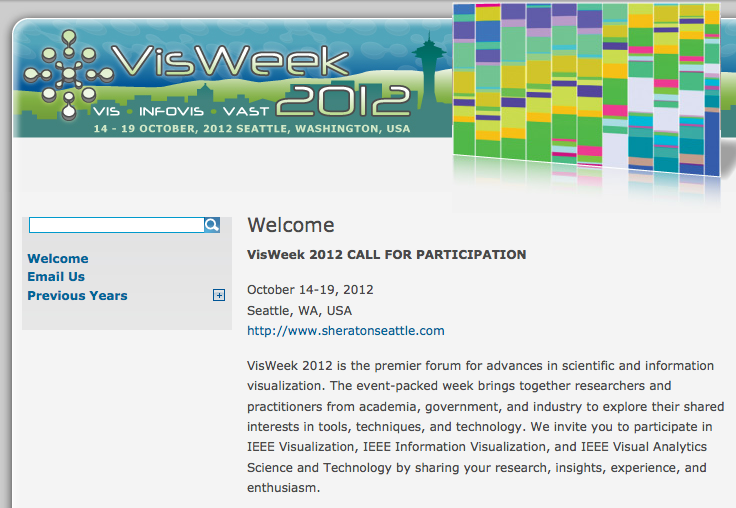Open the Email Us sidebar link
The image size is (736, 508).
[56, 277]
